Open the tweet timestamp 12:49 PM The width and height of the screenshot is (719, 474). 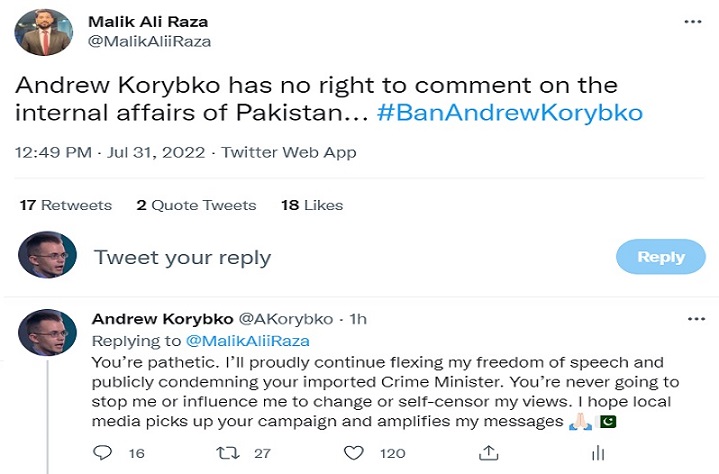pos(50,153)
